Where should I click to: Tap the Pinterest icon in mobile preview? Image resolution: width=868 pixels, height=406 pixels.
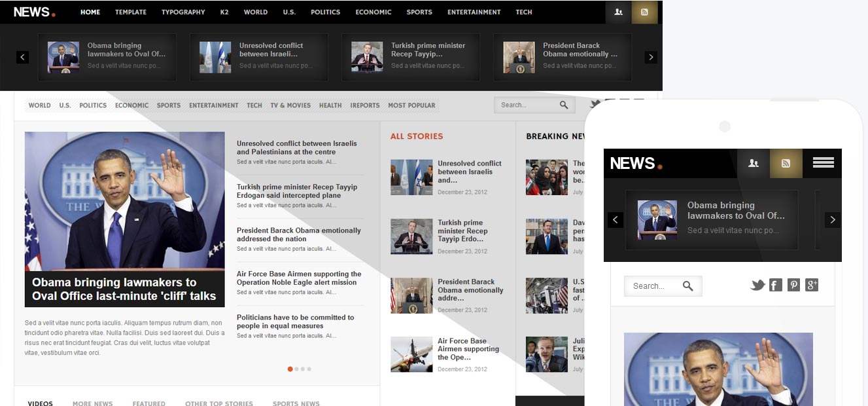click(x=793, y=285)
